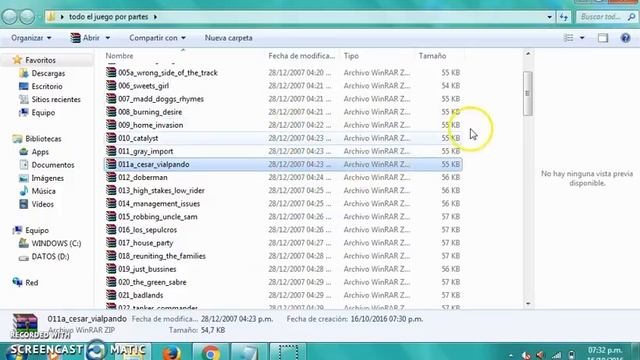Click WinRAR icon of 012_doberman
The width and height of the screenshot is (640, 360).
[x=111, y=178]
